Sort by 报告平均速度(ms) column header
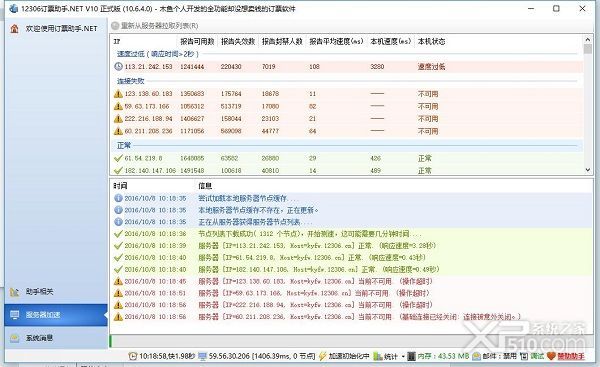 (336, 41)
